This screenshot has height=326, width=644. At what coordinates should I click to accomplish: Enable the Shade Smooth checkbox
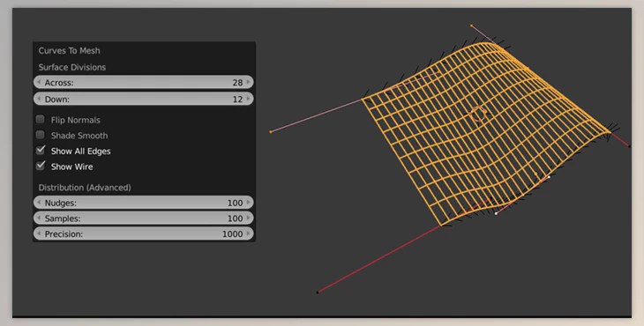(41, 135)
